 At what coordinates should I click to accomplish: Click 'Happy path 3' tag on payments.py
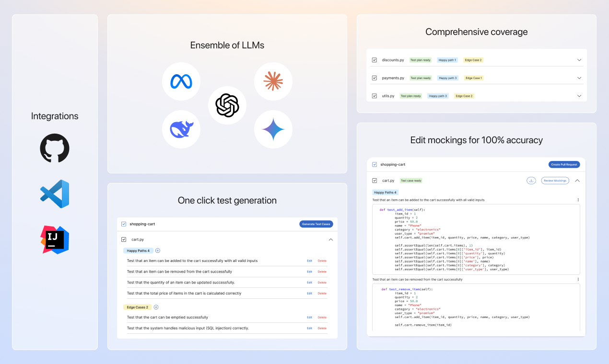pos(448,78)
